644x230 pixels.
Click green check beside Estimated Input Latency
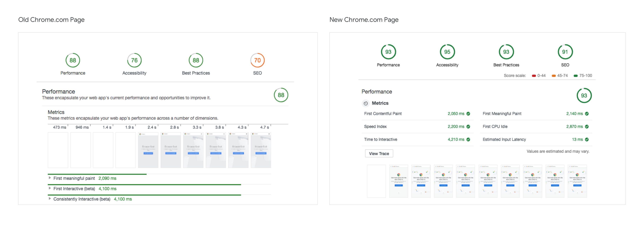coord(587,140)
